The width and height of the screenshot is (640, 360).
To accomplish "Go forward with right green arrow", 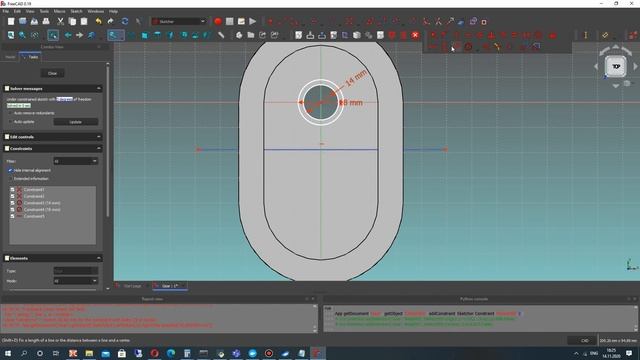I will [79, 35].
